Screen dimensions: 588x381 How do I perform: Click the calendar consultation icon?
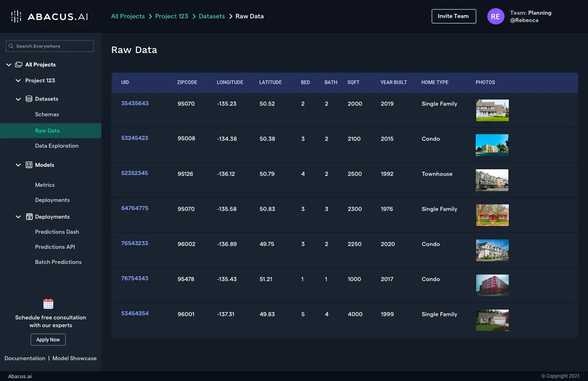[x=48, y=304]
